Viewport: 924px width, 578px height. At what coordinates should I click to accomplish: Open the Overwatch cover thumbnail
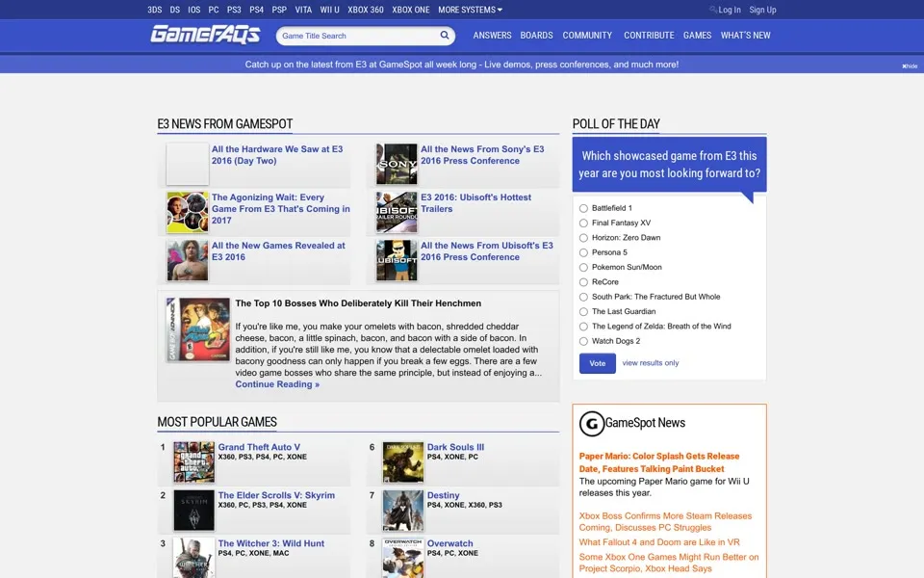pyautogui.click(x=403, y=558)
